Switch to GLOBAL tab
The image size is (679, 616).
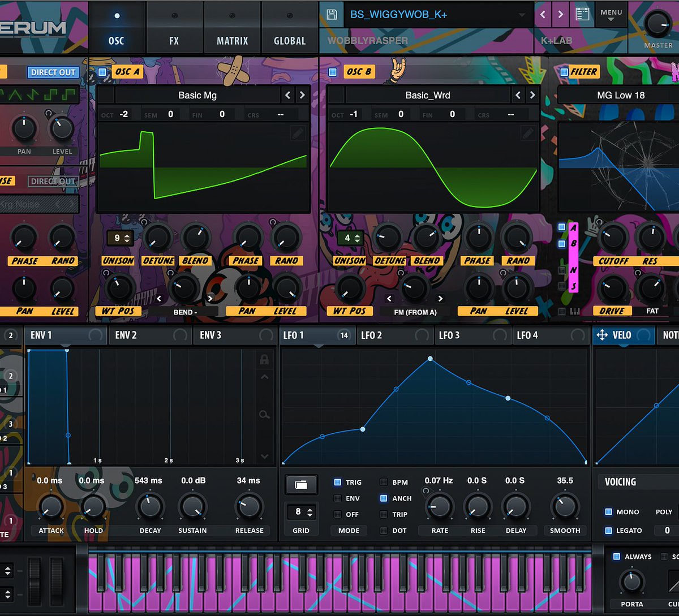pyautogui.click(x=290, y=27)
